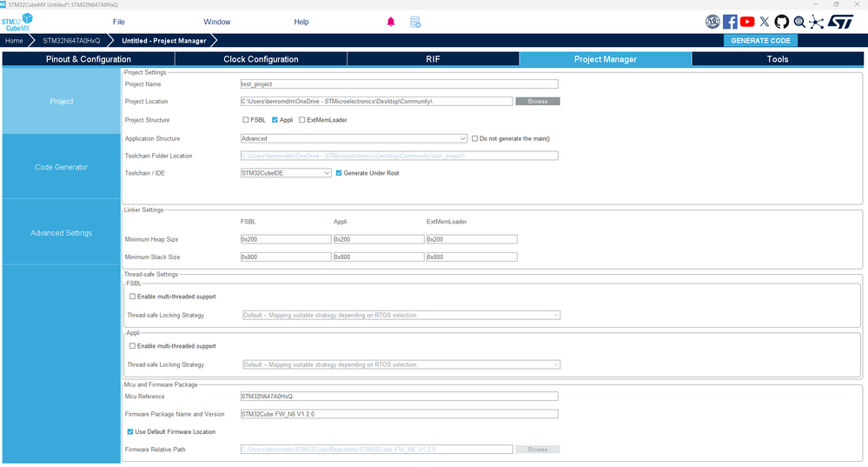Viewport: 868px width, 467px height.
Task: Click the ST logo icon
Action: (x=841, y=22)
